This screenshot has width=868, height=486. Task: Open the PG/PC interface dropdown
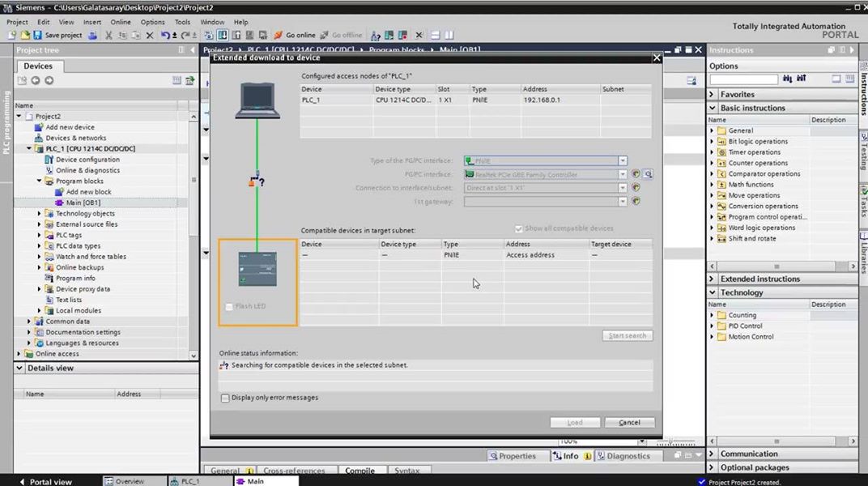pyautogui.click(x=622, y=174)
